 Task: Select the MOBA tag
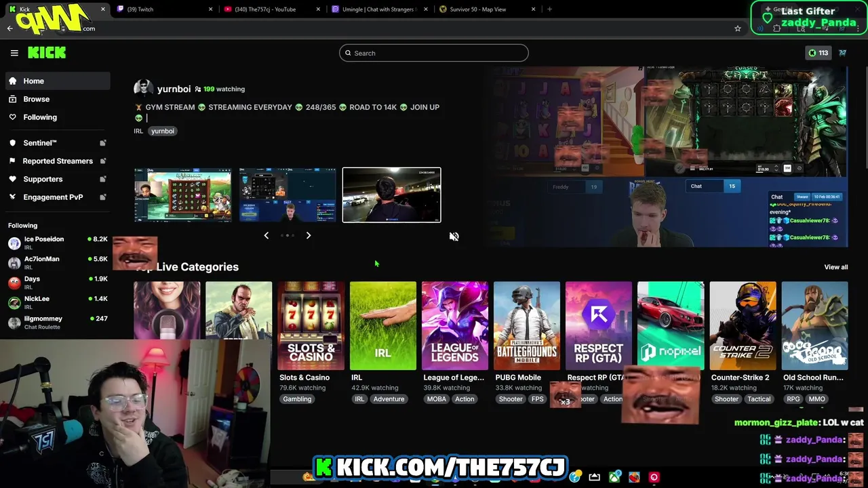[x=437, y=399]
